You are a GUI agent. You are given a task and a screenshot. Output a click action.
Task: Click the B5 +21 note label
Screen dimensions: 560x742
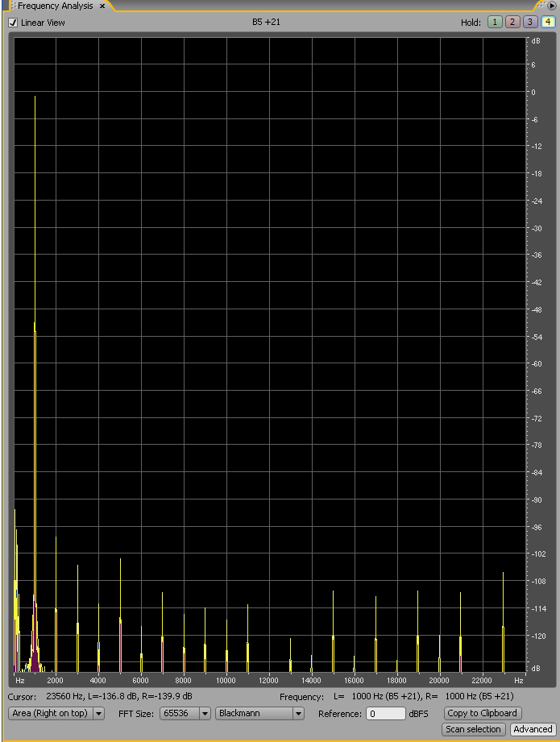click(x=266, y=22)
